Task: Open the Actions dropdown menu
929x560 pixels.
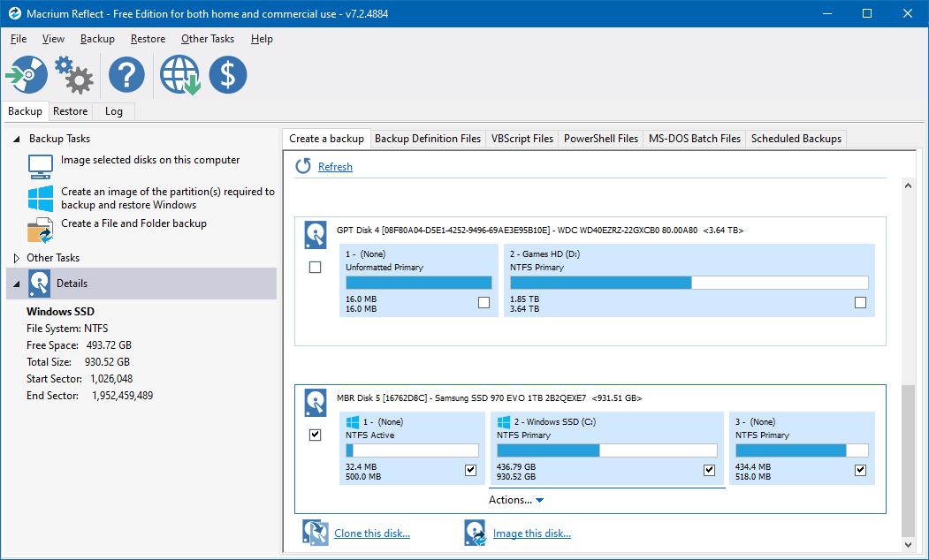Action: [516, 500]
